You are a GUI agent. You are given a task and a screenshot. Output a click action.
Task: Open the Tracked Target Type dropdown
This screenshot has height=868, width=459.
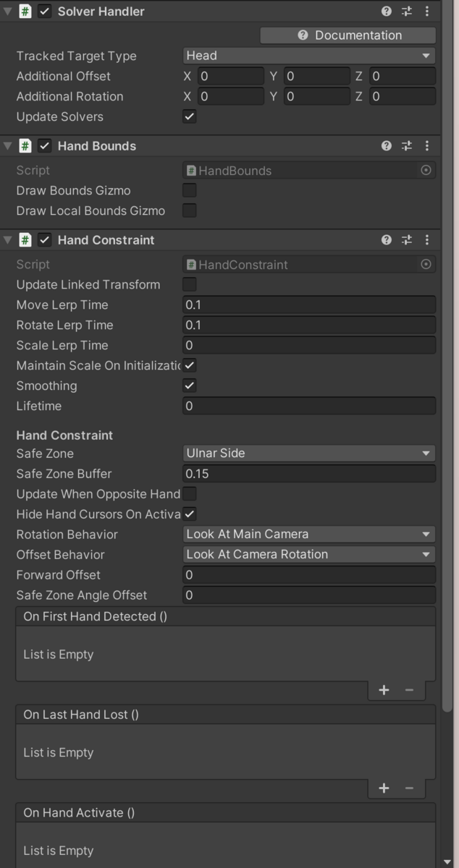tap(308, 56)
